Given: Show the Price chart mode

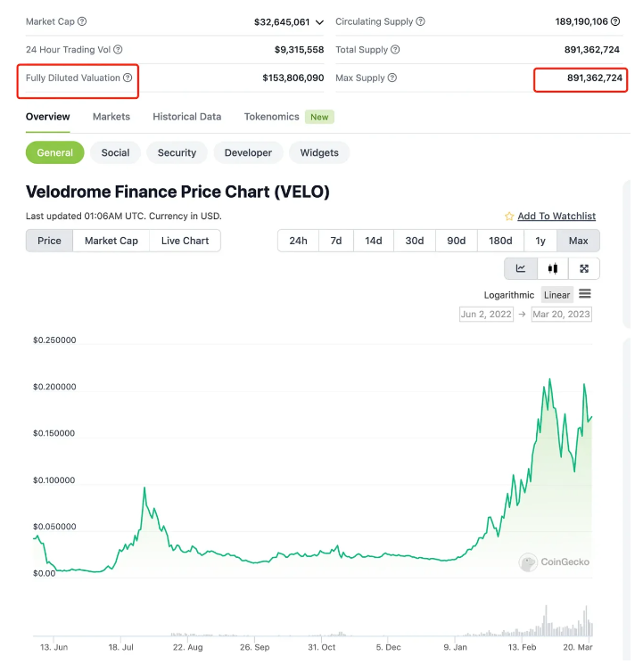Looking at the screenshot, I should (49, 241).
